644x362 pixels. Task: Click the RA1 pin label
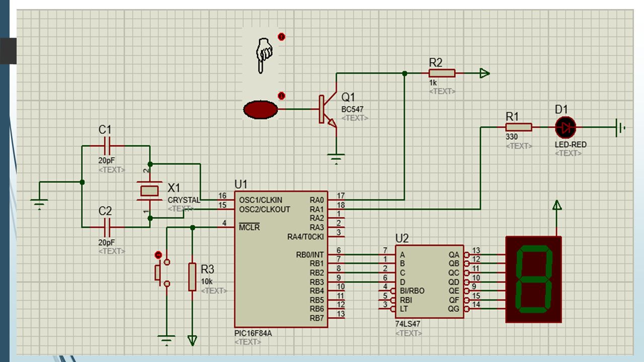(x=317, y=209)
